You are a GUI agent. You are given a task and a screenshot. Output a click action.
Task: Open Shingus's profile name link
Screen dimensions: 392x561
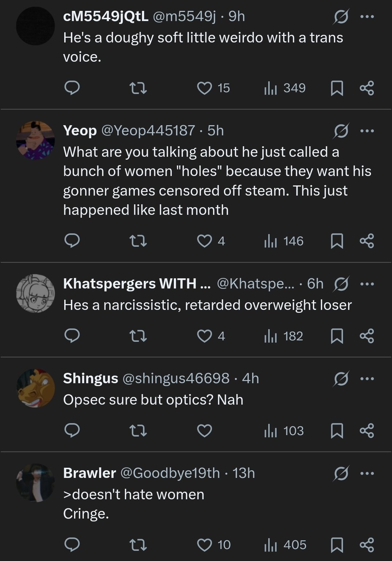[x=90, y=378]
